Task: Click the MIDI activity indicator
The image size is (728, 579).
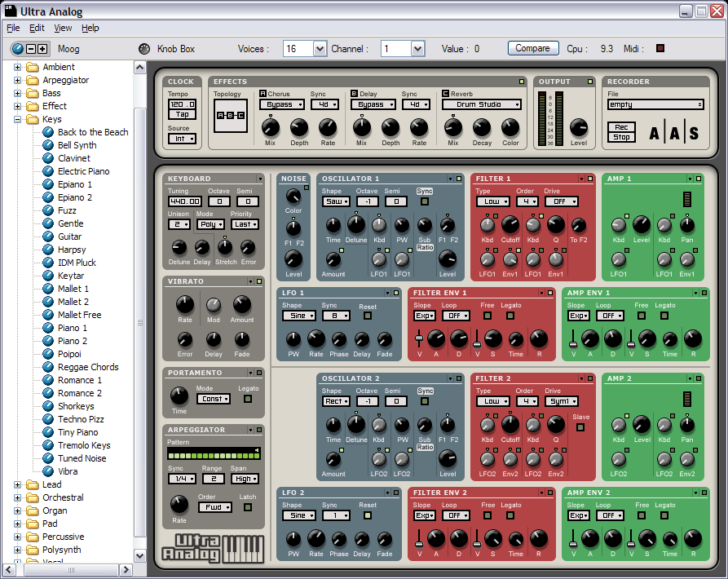Action: (x=660, y=48)
